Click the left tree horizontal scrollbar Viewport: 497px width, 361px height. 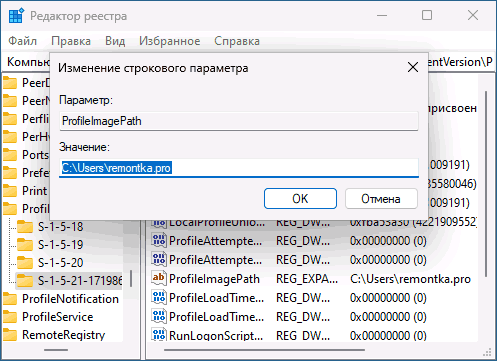tap(56, 350)
